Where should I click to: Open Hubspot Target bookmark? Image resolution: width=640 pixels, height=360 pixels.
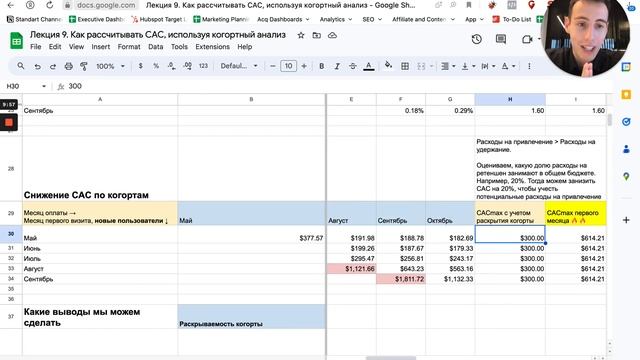tap(158, 19)
